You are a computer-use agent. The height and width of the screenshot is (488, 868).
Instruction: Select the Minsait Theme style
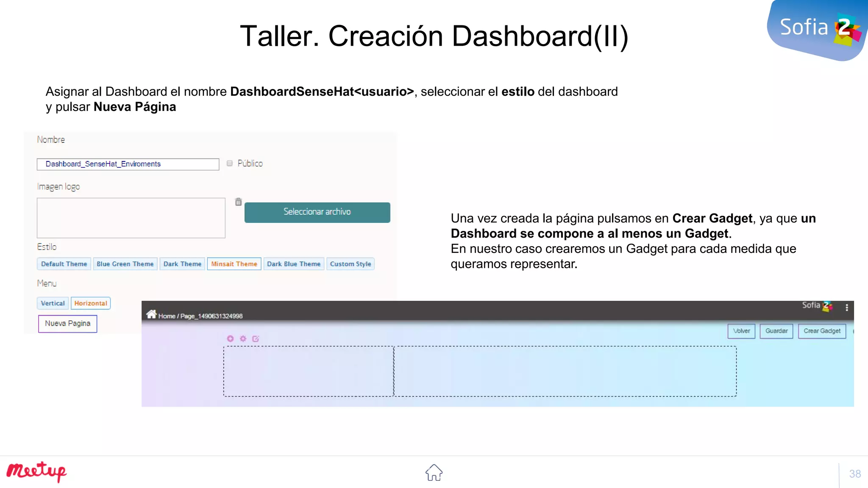[x=234, y=264]
